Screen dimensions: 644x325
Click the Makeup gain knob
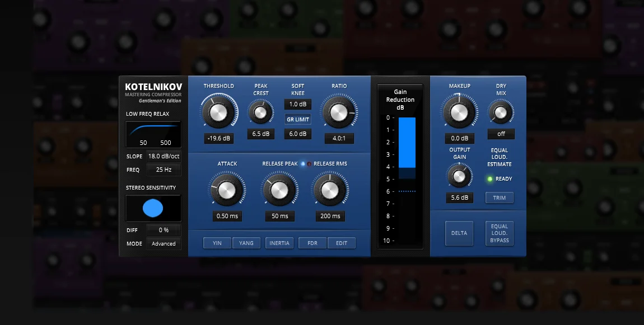[459, 112]
